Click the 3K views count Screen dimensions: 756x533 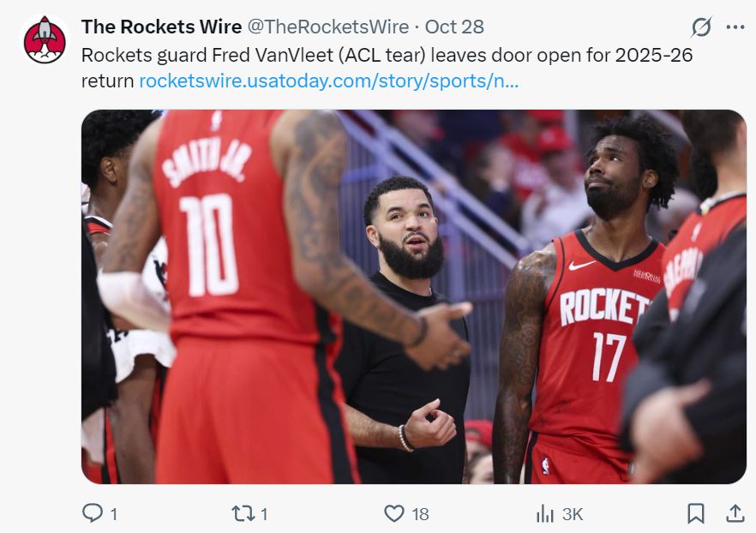pyautogui.click(x=573, y=514)
